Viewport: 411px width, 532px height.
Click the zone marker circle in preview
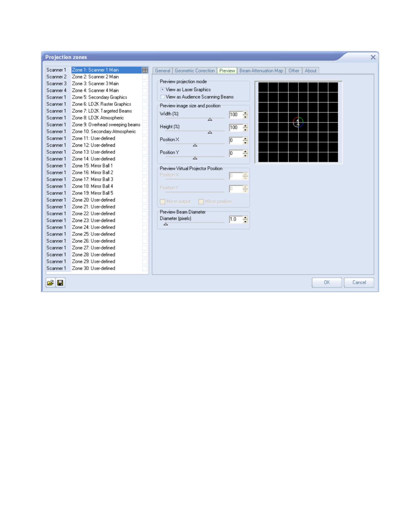coord(298,122)
